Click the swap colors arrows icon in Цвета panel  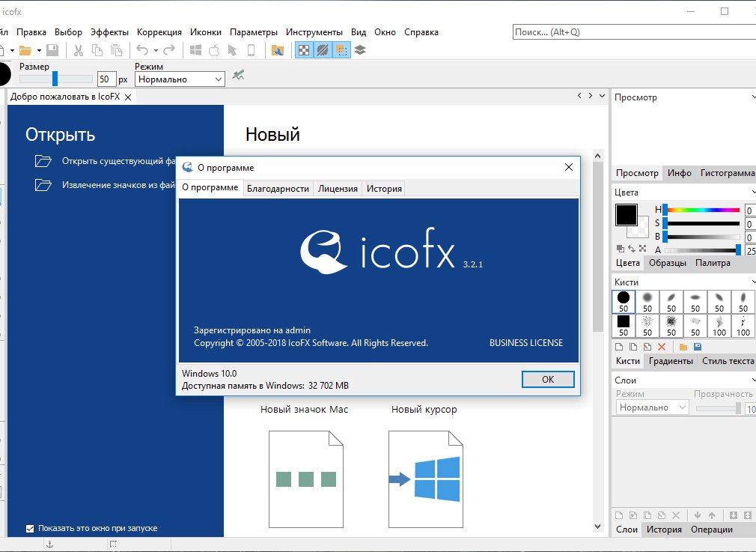(x=632, y=249)
